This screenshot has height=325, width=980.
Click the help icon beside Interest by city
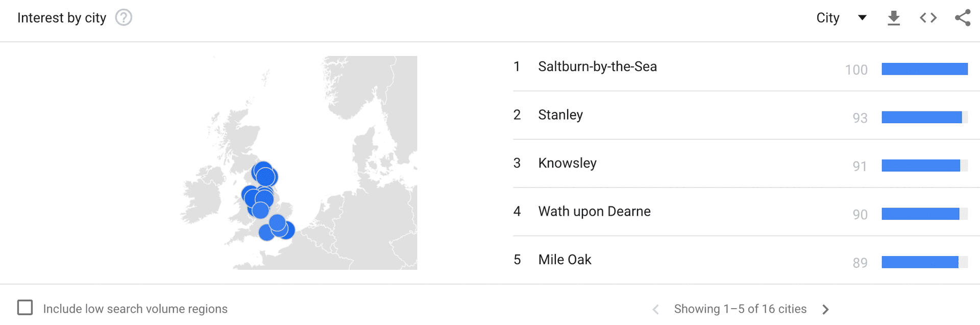tap(124, 18)
